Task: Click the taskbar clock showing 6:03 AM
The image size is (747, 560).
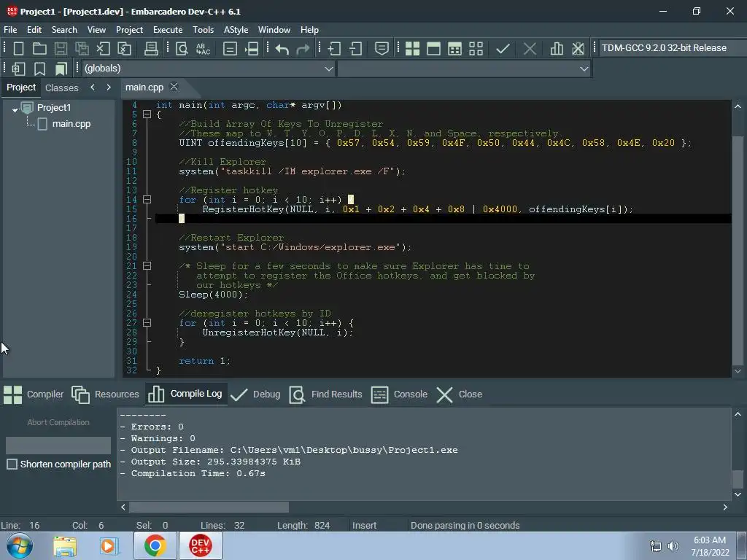Action: pos(710,546)
